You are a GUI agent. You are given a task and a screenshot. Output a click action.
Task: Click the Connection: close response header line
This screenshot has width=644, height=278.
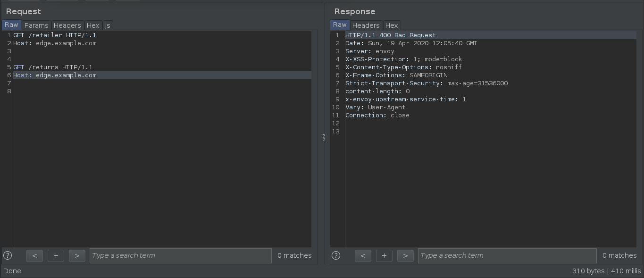click(x=377, y=115)
